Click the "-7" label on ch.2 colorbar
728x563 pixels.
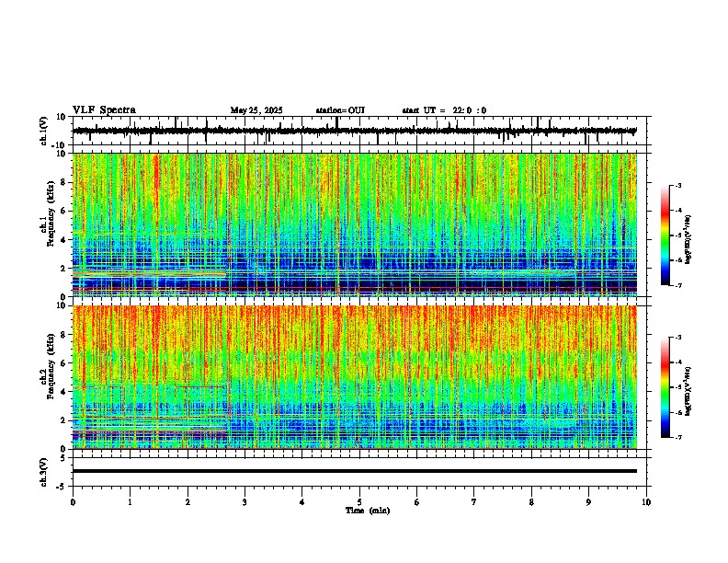click(677, 437)
